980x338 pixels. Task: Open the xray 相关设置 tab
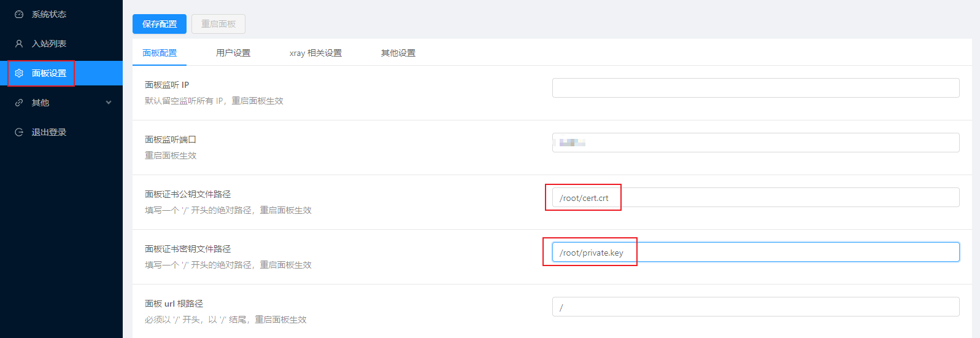(x=315, y=53)
